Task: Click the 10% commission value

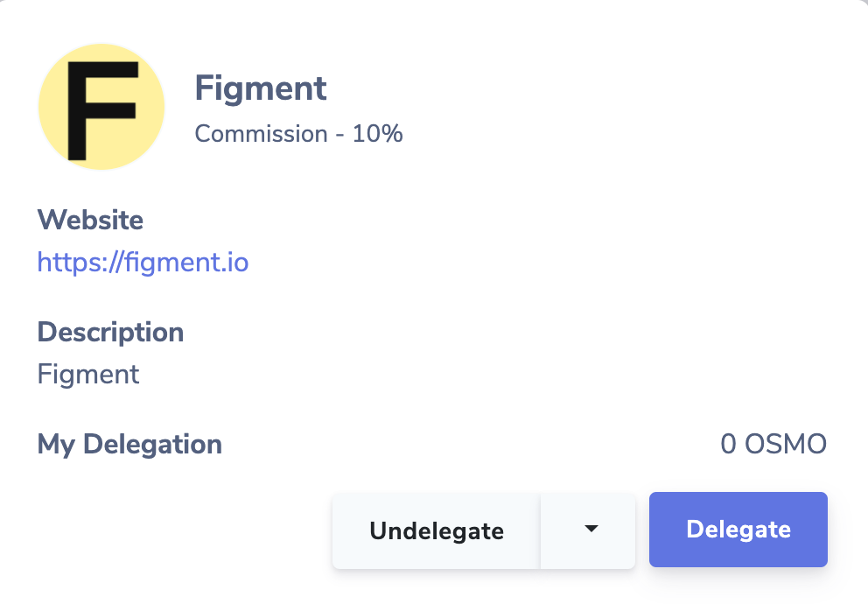Action: tap(377, 133)
